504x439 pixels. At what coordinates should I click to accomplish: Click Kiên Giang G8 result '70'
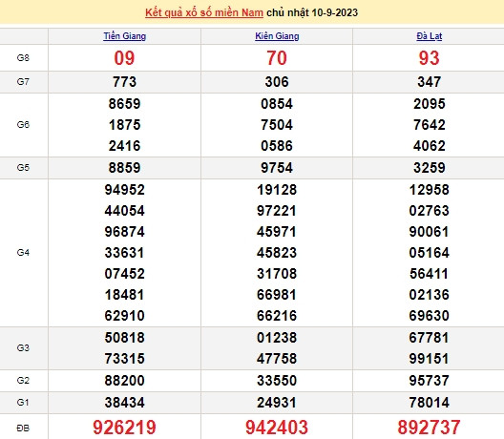point(277,58)
